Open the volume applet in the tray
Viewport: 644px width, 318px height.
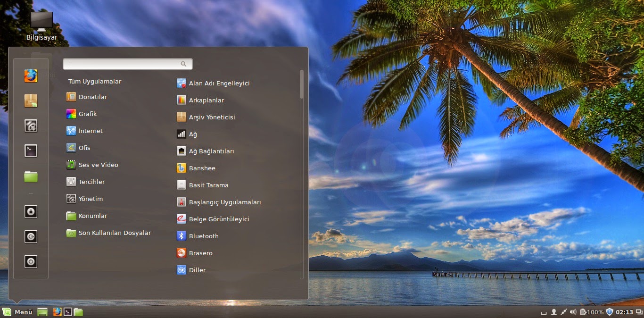coord(573,312)
